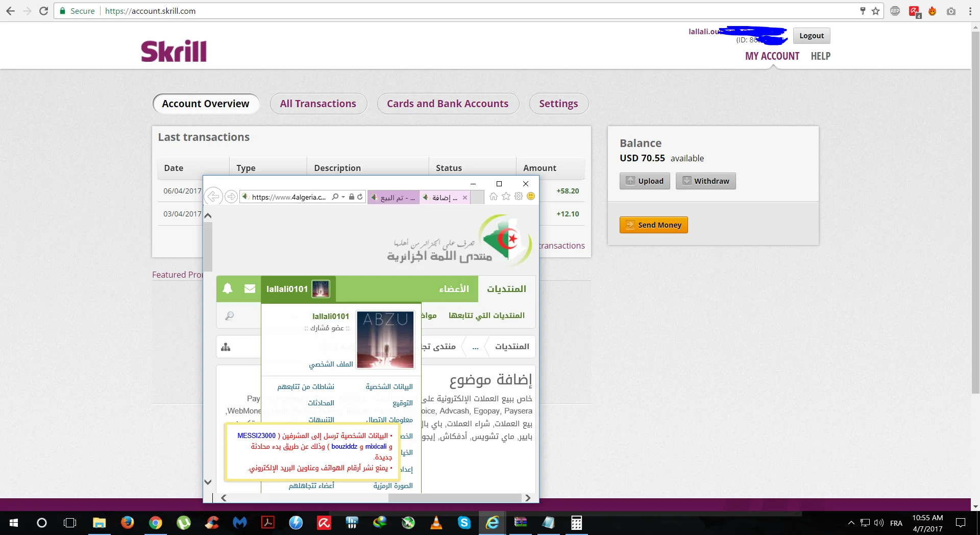
Task: Switch to All Transactions tab
Action: 318,104
